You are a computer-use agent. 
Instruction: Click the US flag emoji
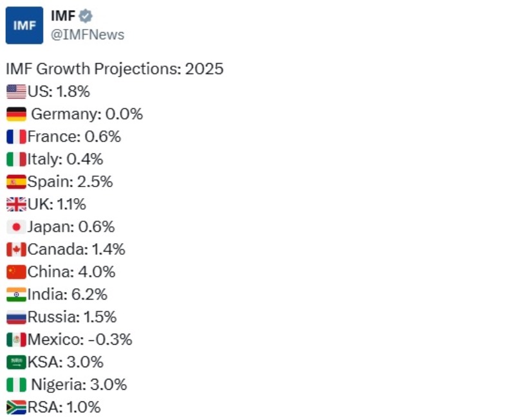17,91
